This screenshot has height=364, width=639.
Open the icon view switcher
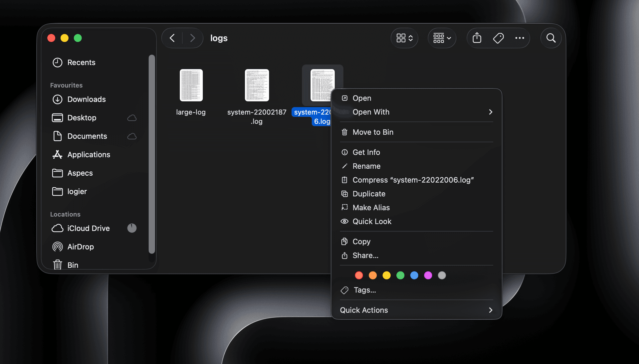click(x=404, y=38)
